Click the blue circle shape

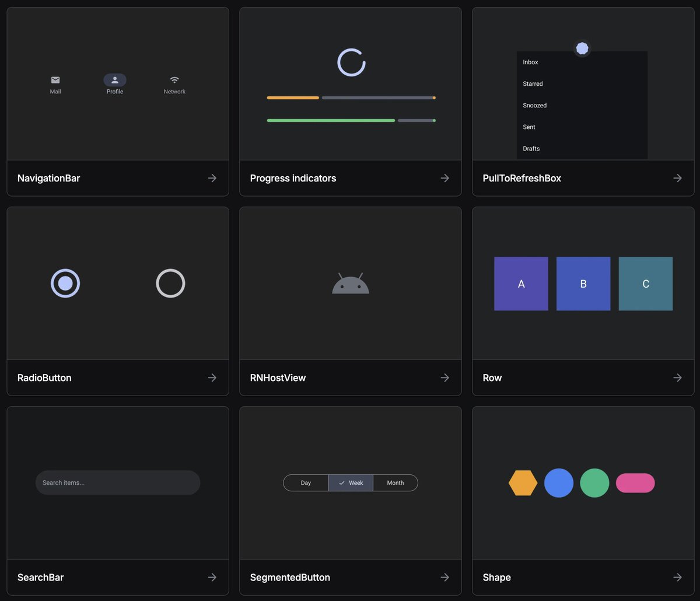(559, 483)
